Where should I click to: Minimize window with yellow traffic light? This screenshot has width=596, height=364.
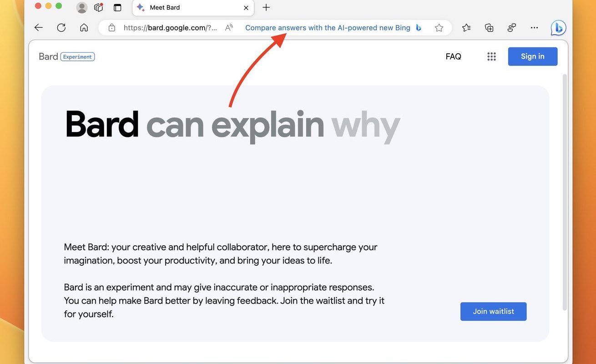pos(48,6)
